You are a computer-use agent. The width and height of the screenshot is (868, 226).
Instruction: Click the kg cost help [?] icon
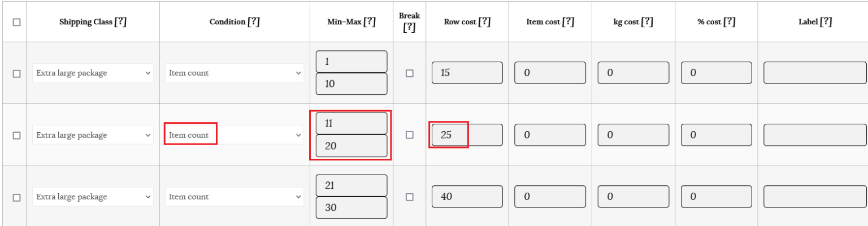click(x=648, y=22)
